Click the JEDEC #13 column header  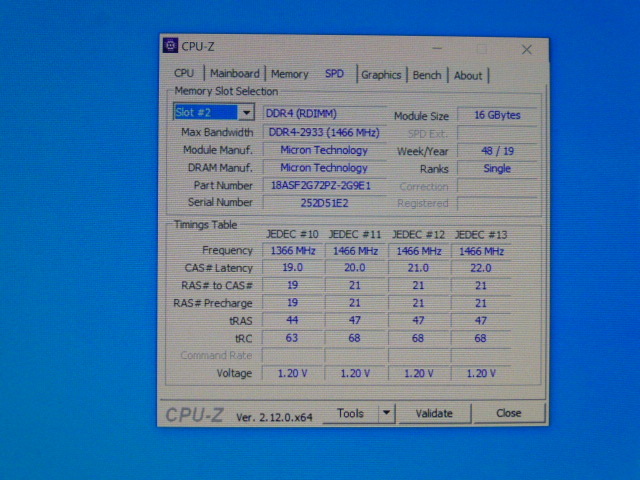[481, 235]
